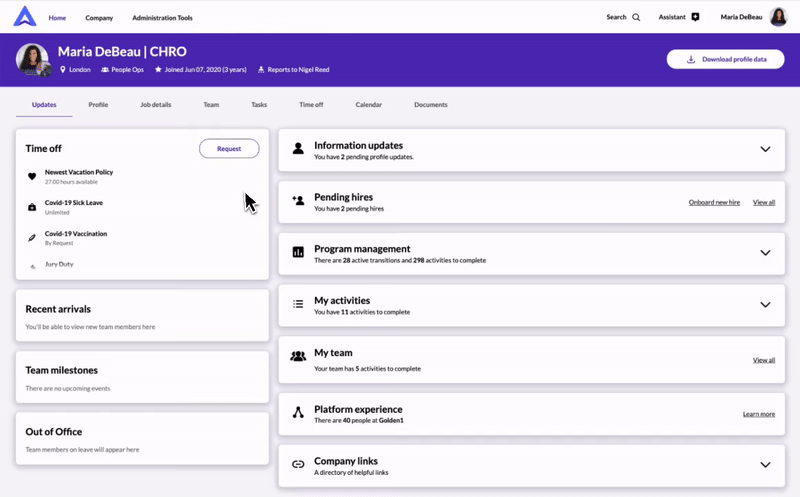
Task: Click the Information updates person icon
Action: click(x=298, y=149)
